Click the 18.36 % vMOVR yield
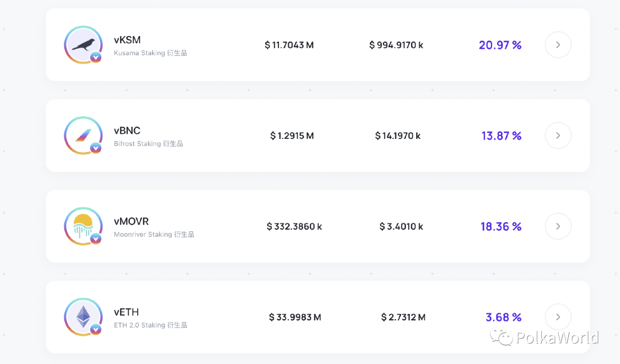 [x=501, y=226]
